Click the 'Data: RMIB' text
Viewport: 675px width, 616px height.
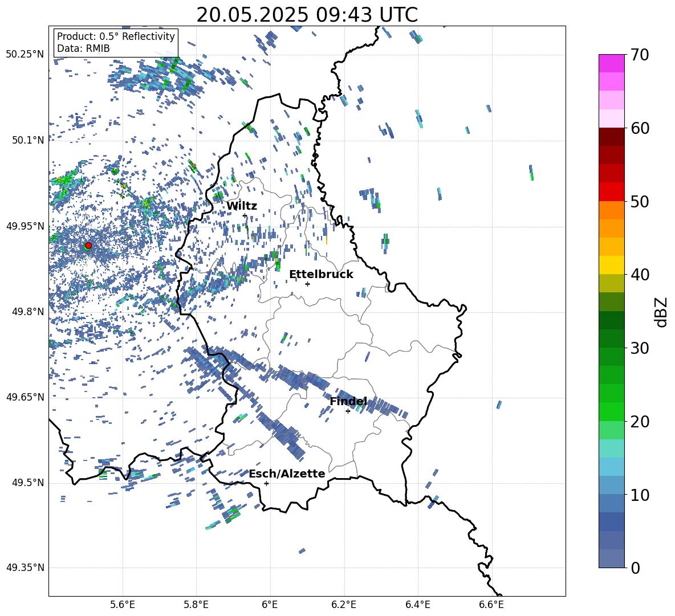coord(83,48)
